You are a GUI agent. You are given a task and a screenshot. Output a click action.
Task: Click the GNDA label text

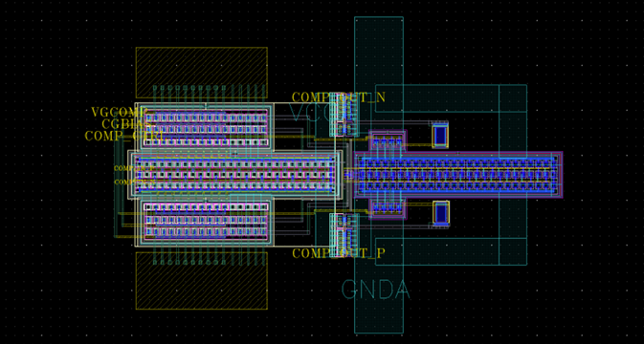[x=375, y=290]
